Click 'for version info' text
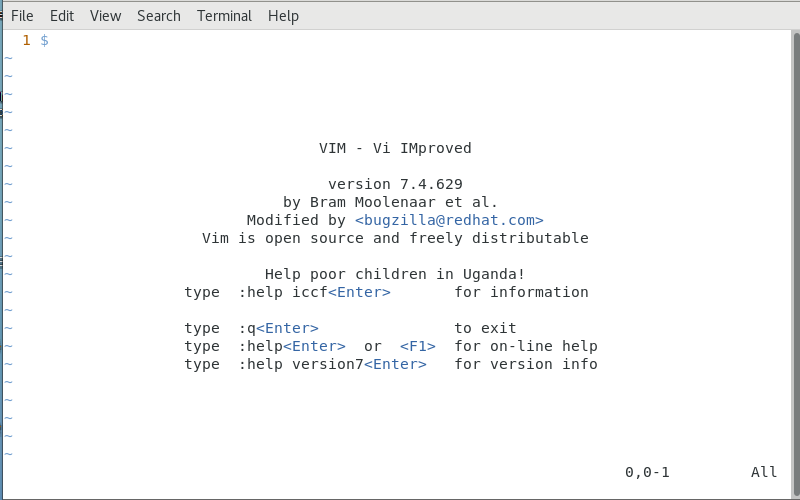This screenshot has height=500, width=800. coord(526,364)
